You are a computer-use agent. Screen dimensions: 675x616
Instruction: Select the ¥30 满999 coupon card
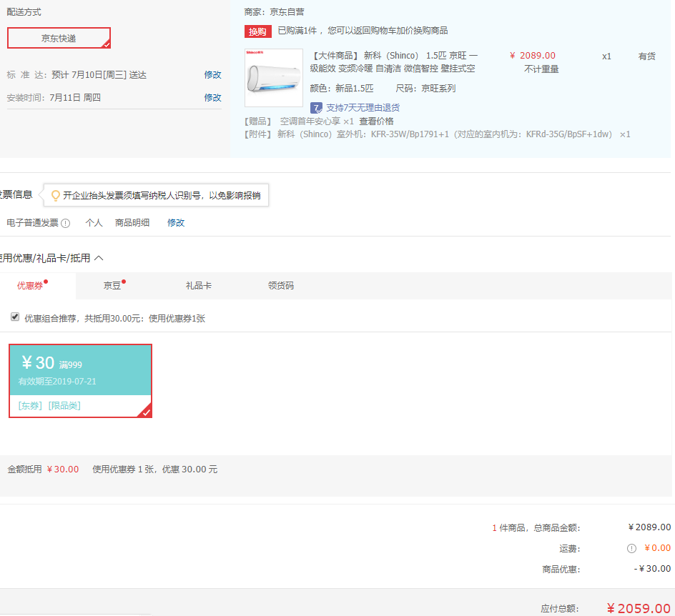tap(81, 381)
